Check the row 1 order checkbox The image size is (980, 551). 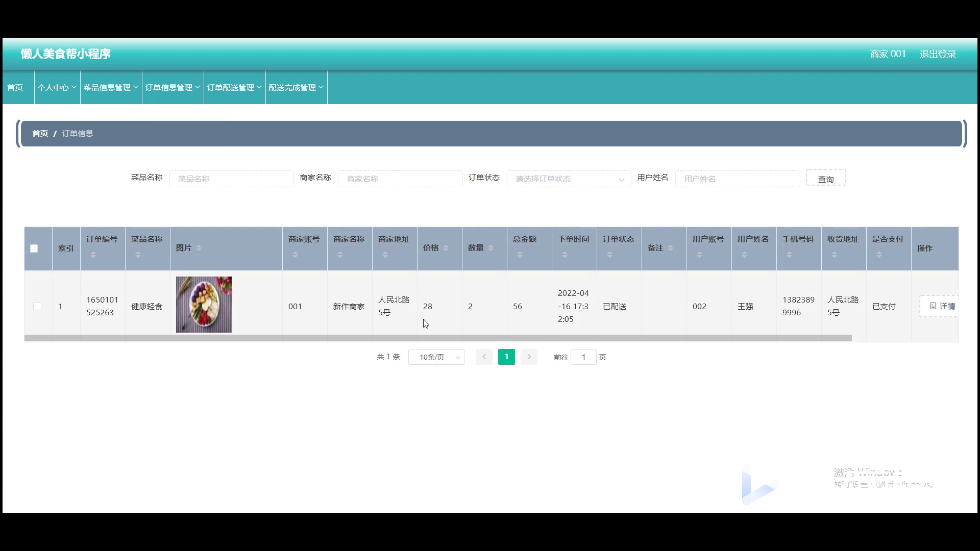click(37, 306)
